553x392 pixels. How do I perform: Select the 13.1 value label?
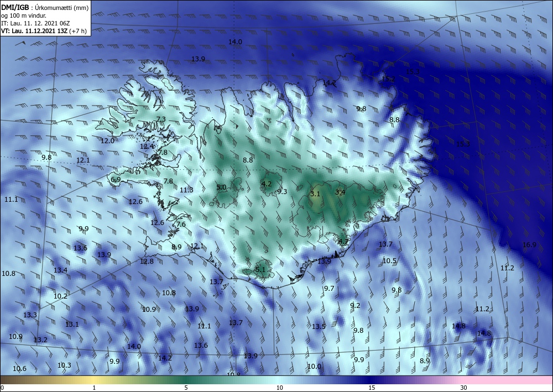(72, 324)
